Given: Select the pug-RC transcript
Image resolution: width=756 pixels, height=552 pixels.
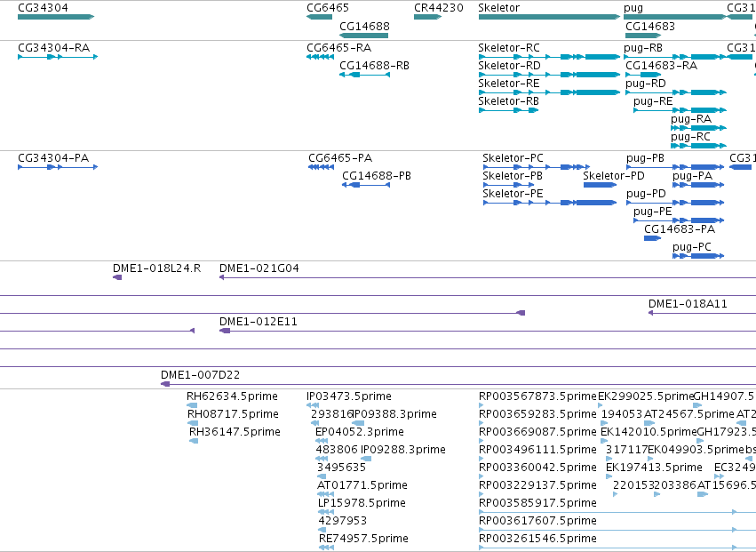Looking at the screenshot, I should (x=691, y=137).
